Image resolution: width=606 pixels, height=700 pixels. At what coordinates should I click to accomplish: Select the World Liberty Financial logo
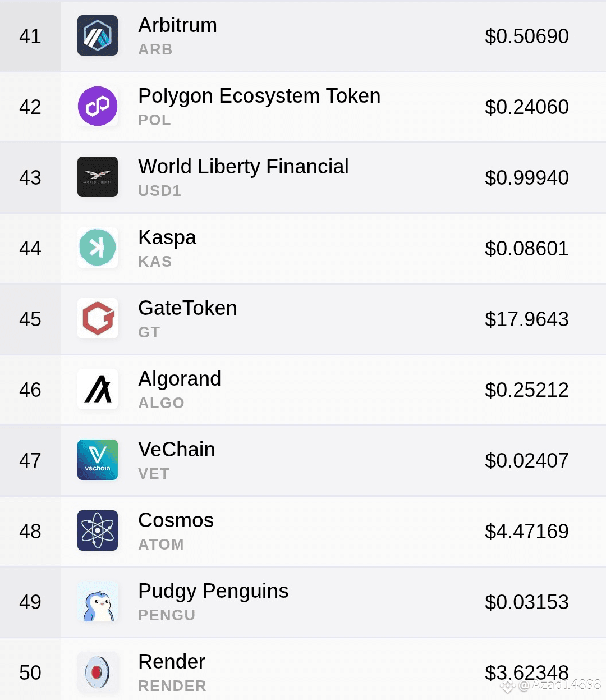click(98, 177)
